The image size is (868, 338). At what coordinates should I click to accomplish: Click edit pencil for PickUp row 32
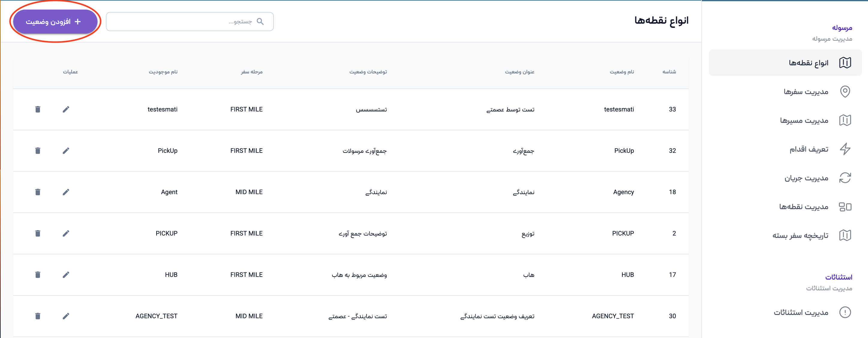pyautogui.click(x=66, y=151)
